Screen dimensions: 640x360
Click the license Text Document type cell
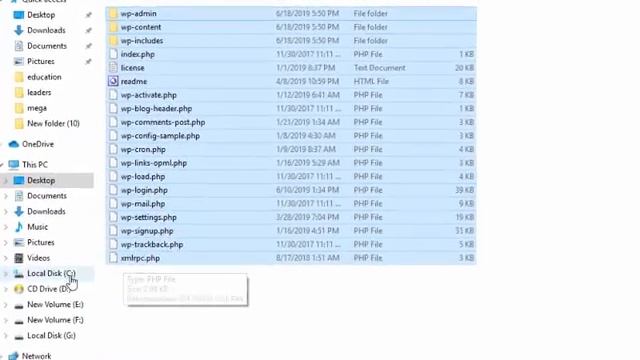(x=380, y=68)
